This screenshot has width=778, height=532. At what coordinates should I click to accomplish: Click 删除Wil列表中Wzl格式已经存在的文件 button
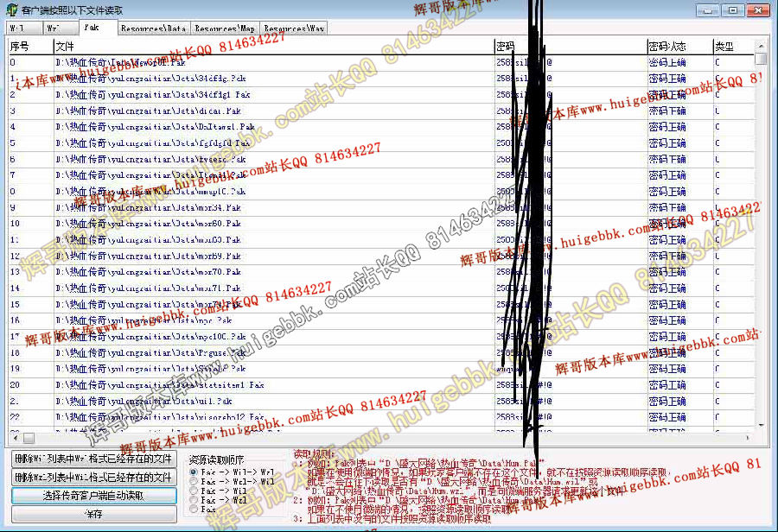[93, 459]
